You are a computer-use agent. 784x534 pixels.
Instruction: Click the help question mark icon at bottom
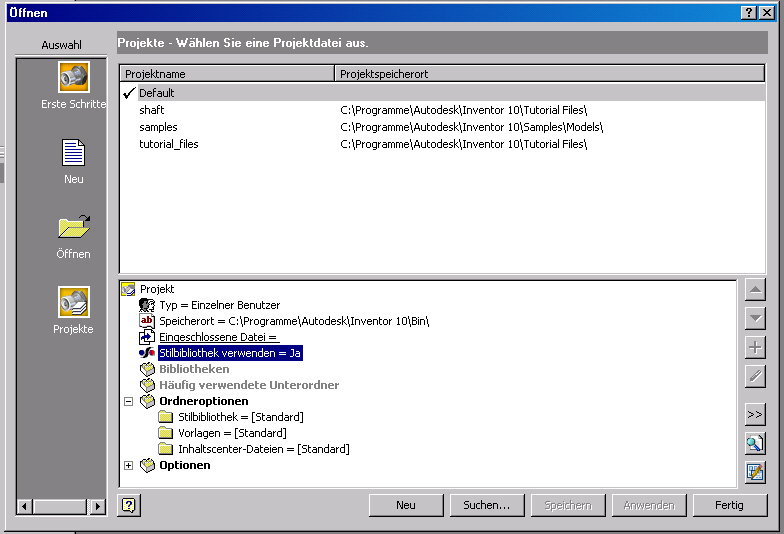129,506
